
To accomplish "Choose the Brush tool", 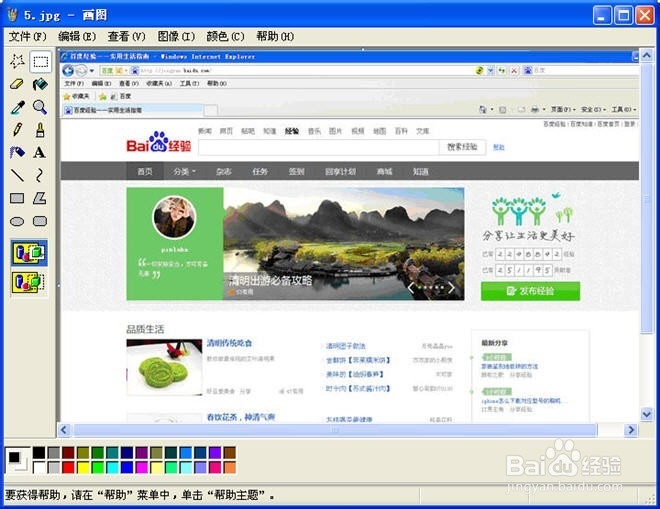I will 40,130.
